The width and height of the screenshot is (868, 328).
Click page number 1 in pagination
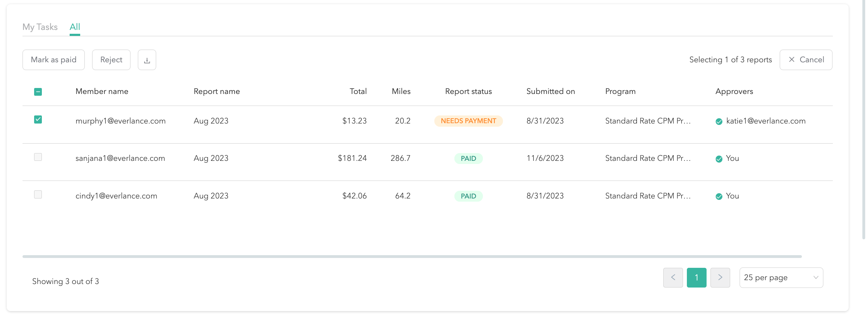point(696,278)
